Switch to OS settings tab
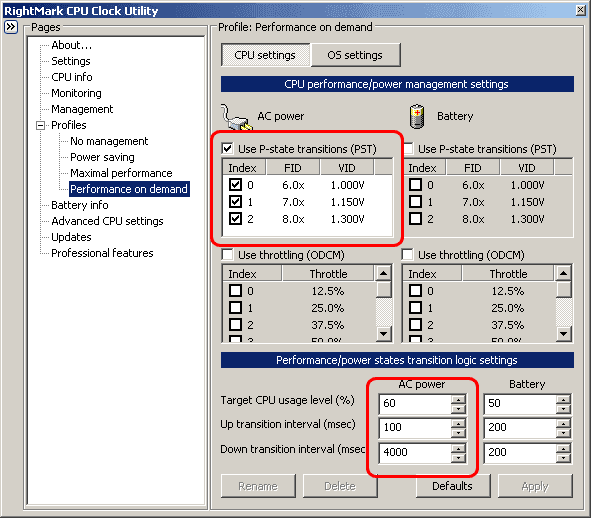This screenshot has height=518, width=591. (355, 55)
